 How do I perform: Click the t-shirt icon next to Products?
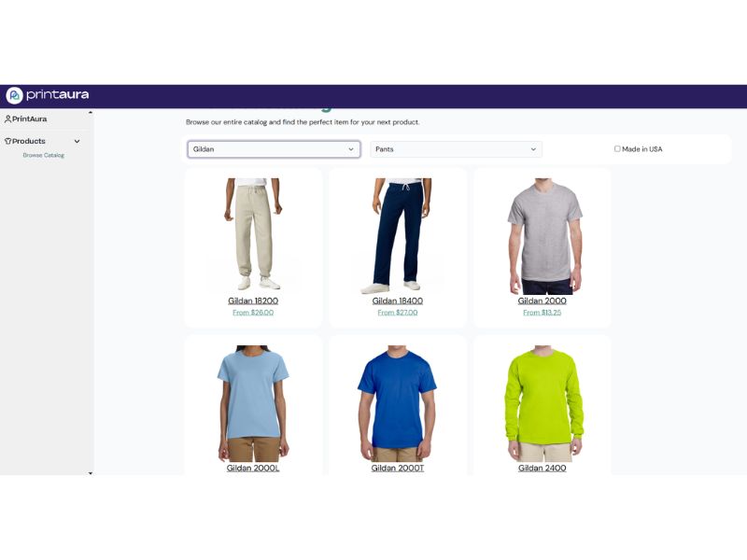click(x=7, y=141)
